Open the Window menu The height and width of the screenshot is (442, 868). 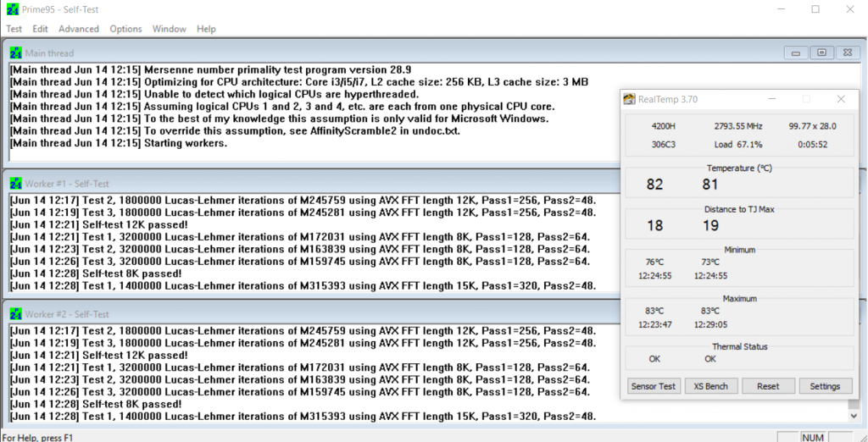170,29
